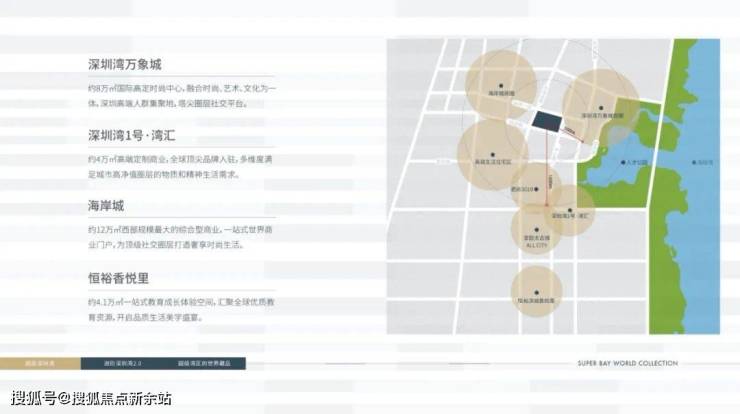The width and height of the screenshot is (740, 414).
Task: Click the 深圳湾万象城 heading
Action: click(x=125, y=65)
